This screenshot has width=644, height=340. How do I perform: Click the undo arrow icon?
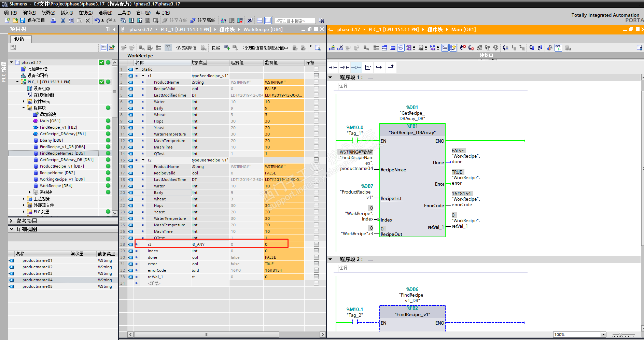(97, 20)
